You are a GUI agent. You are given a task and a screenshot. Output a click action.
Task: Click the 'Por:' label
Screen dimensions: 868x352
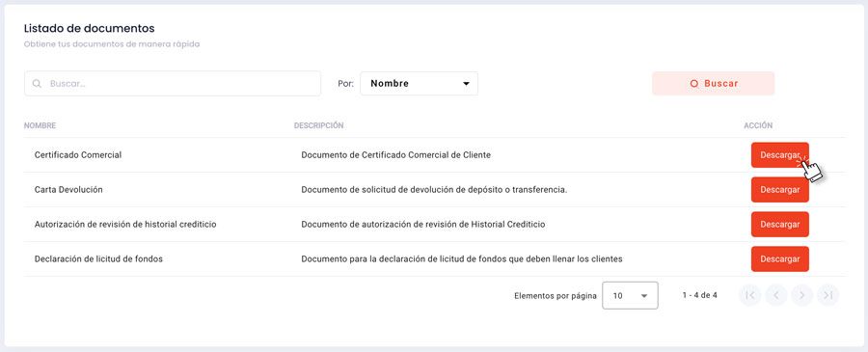click(345, 84)
